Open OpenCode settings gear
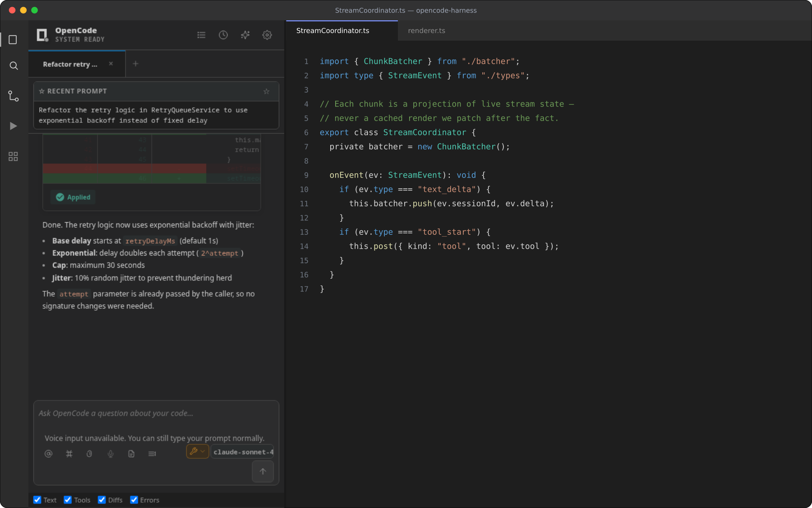 [267, 35]
